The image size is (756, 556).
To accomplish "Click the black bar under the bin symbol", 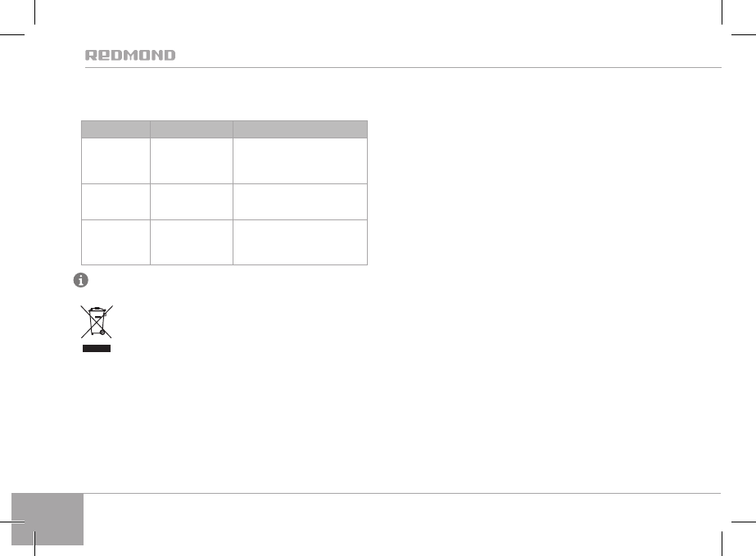I will (96, 349).
